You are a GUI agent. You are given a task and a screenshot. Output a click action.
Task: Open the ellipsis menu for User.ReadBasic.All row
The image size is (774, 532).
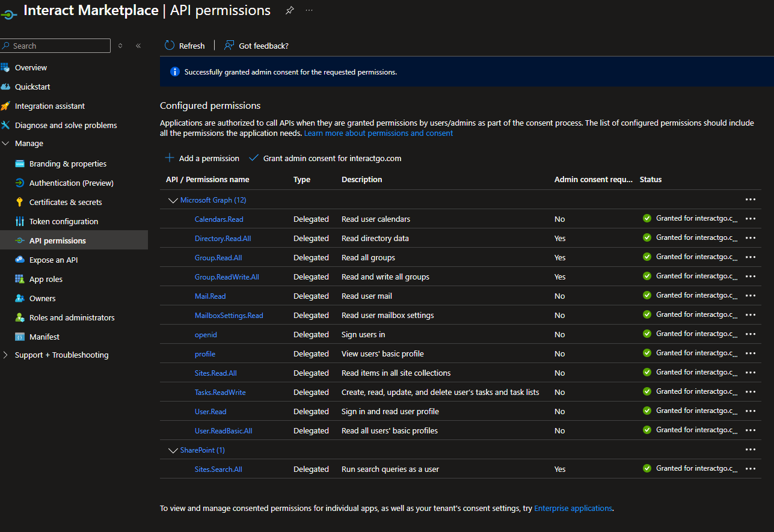(751, 430)
